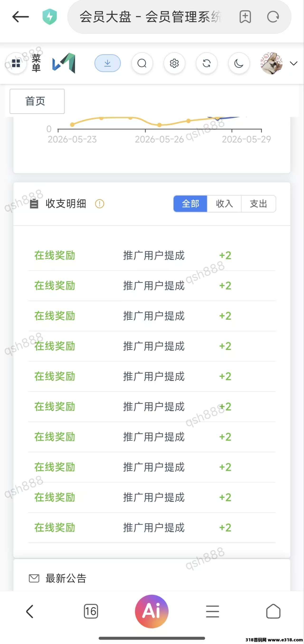Open the green shield security icon
Viewport: 304px width, 644px height.
(x=50, y=17)
